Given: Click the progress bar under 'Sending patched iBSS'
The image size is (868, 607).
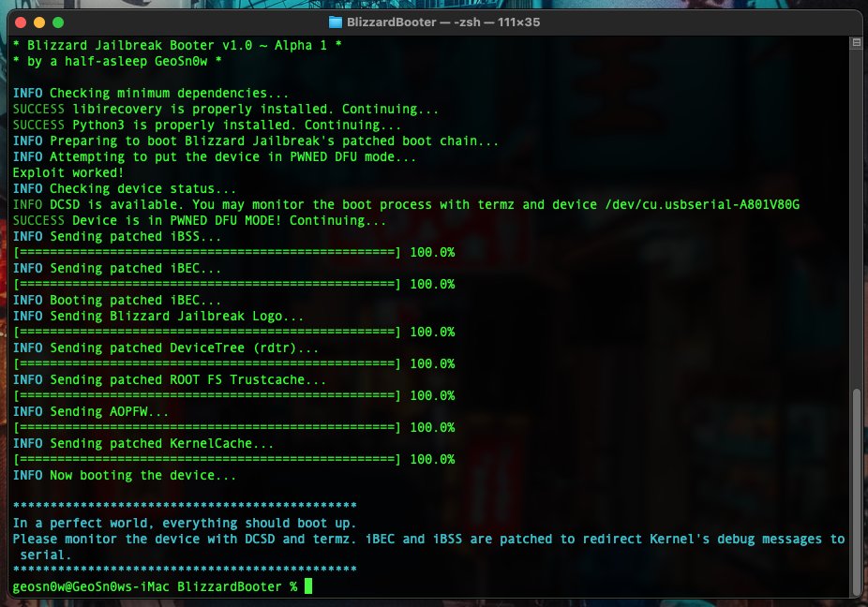Looking at the screenshot, I should [206, 253].
